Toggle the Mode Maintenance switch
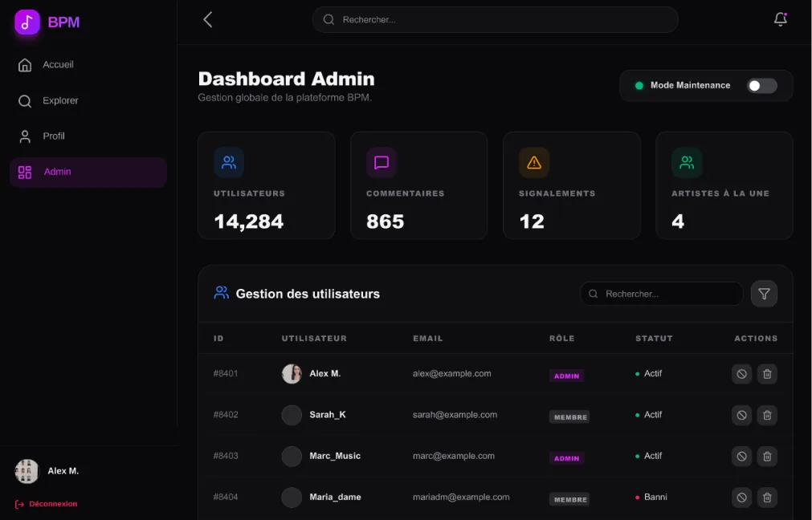Viewport: 812px width, 520px height. (x=761, y=86)
